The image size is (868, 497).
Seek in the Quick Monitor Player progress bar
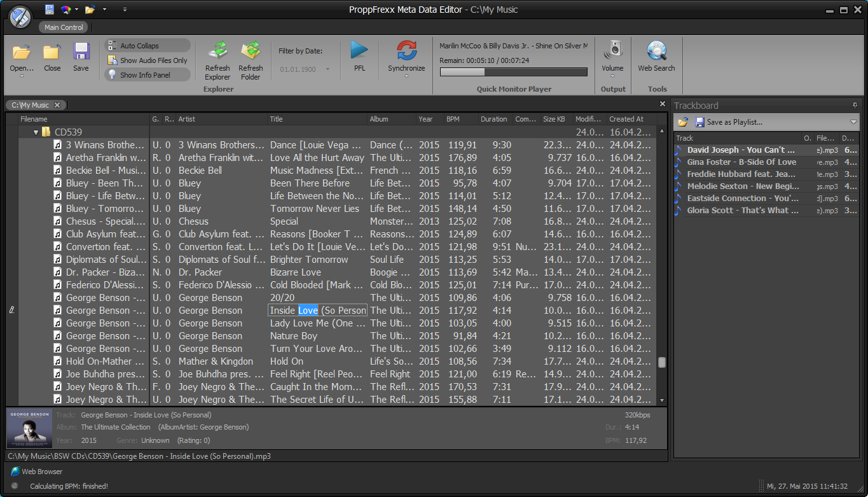[x=513, y=73]
